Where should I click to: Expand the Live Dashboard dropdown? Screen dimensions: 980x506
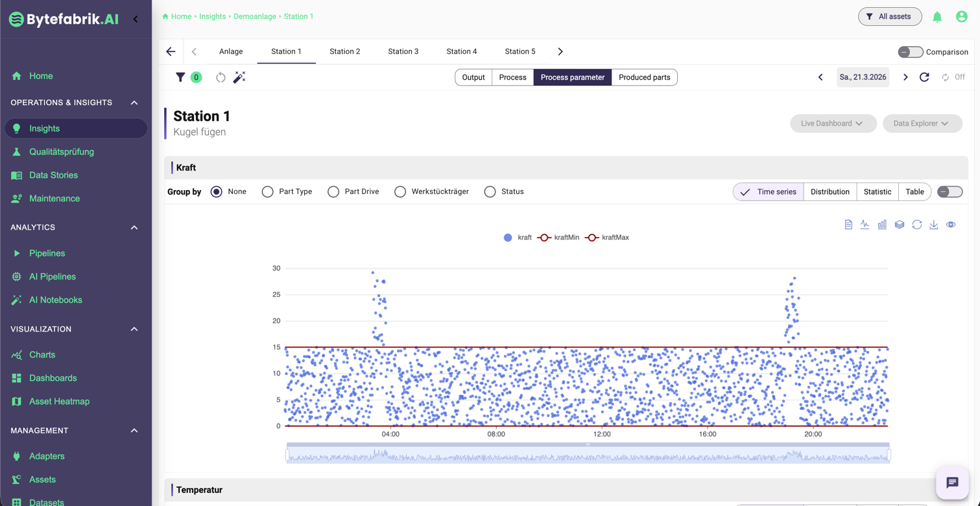pyautogui.click(x=832, y=123)
